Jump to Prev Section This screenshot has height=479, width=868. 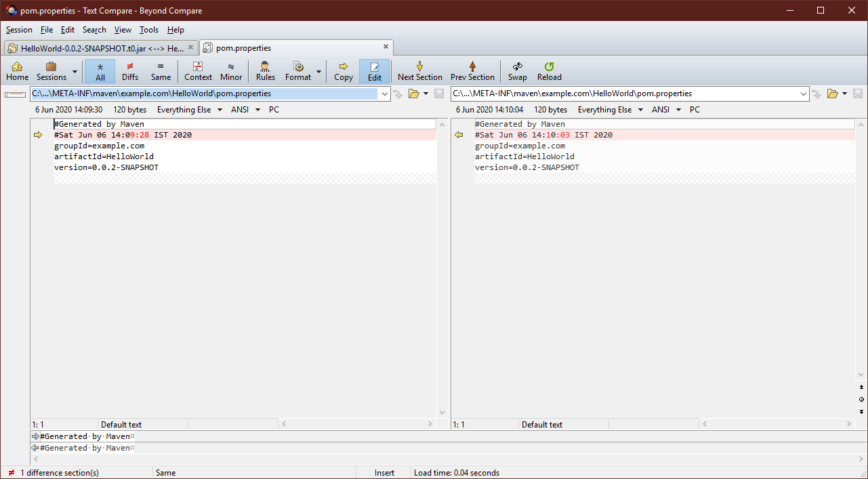pos(472,71)
